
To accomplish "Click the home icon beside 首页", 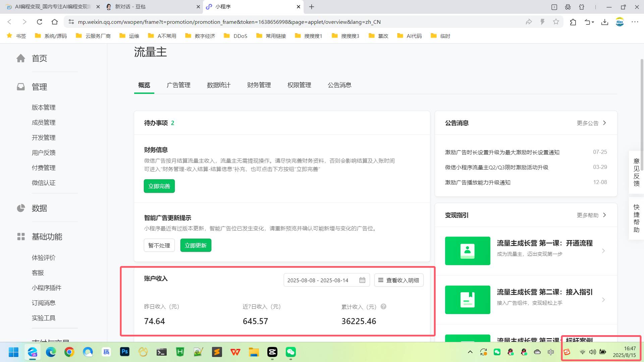I will (x=21, y=58).
